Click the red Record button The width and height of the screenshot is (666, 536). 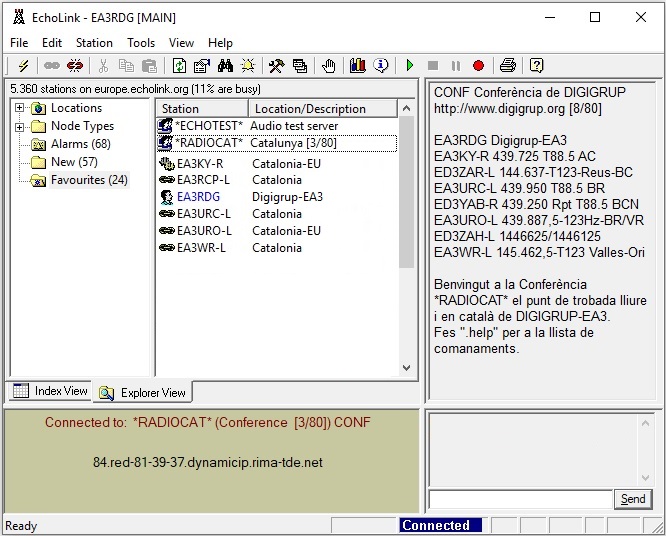pos(479,65)
